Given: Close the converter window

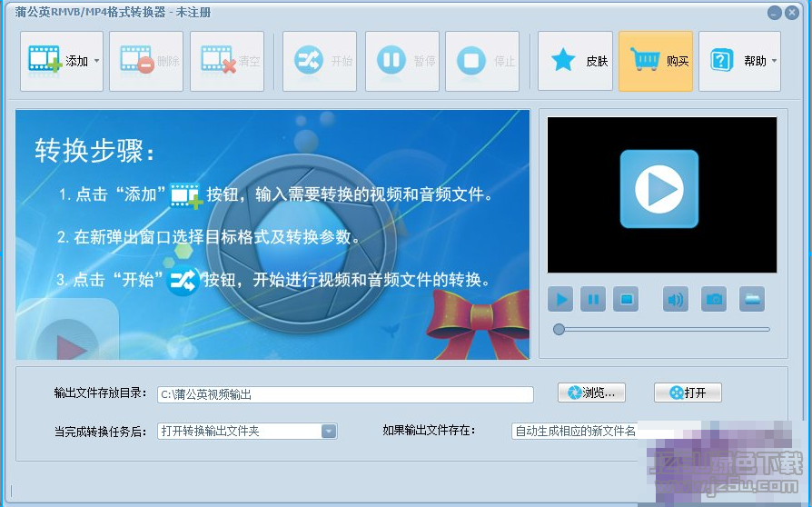Looking at the screenshot, I should [x=792, y=13].
